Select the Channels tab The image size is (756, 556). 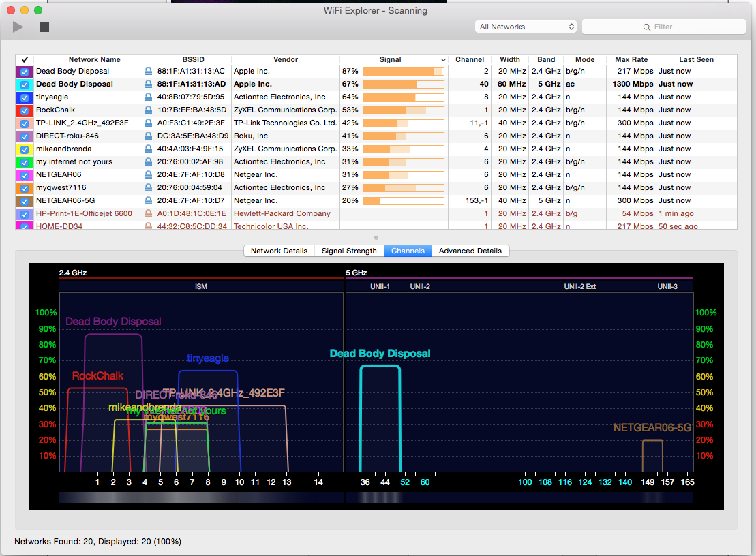pyautogui.click(x=408, y=251)
